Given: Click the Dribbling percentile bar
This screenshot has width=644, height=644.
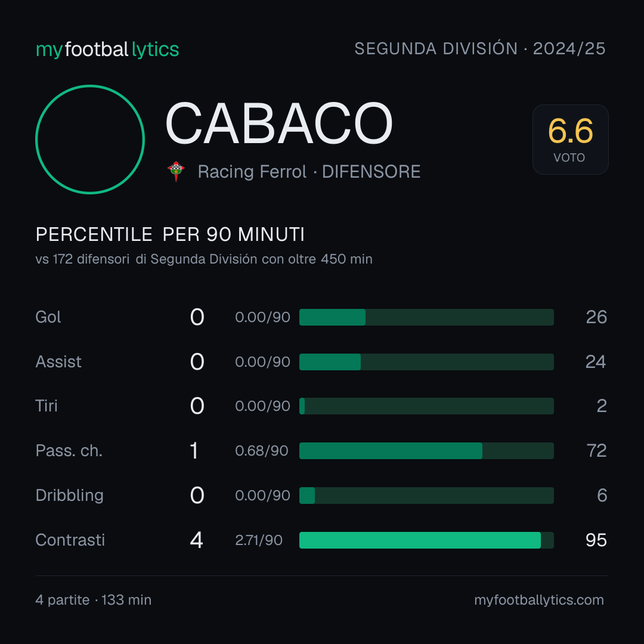Looking at the screenshot, I should (x=426, y=496).
